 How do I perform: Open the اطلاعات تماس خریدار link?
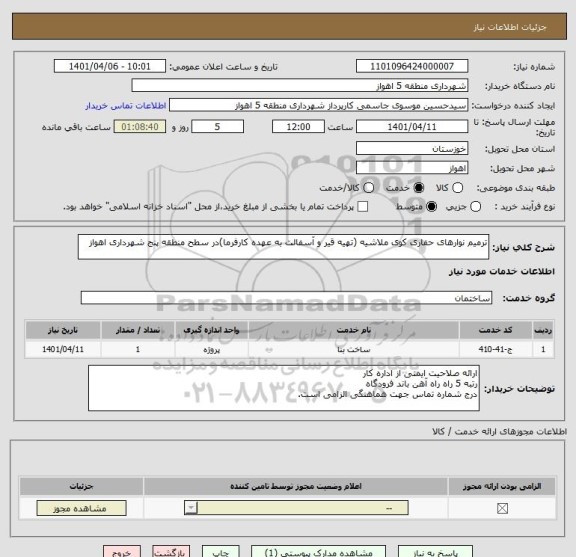[126, 106]
